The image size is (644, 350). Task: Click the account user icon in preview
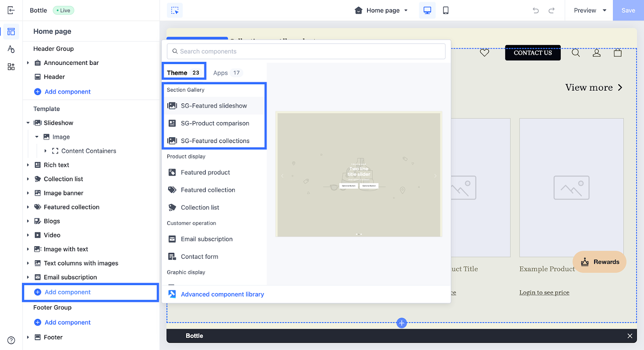tap(597, 53)
